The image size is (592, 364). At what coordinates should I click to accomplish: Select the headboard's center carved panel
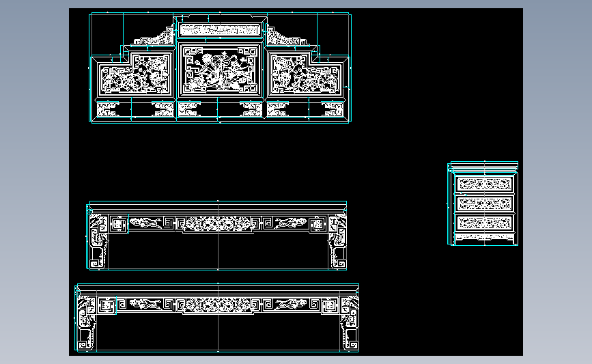tap(221, 70)
